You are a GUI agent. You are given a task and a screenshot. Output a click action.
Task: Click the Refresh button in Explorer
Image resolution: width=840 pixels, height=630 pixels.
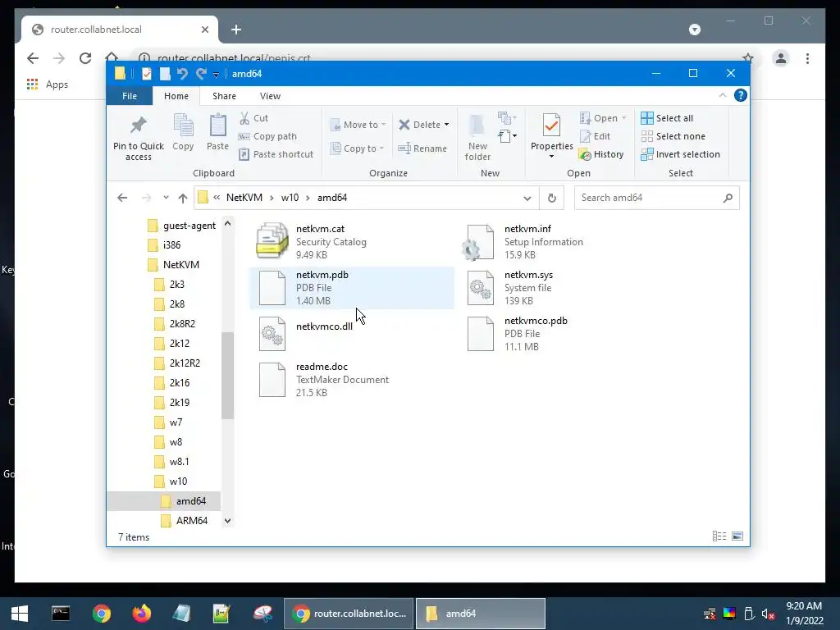tap(552, 199)
